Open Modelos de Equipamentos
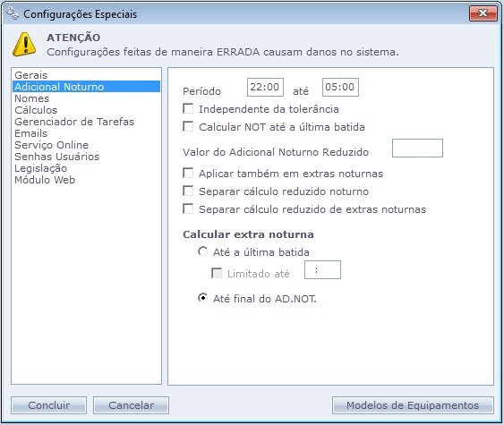Viewport: 504px width, 425px height. (x=413, y=405)
